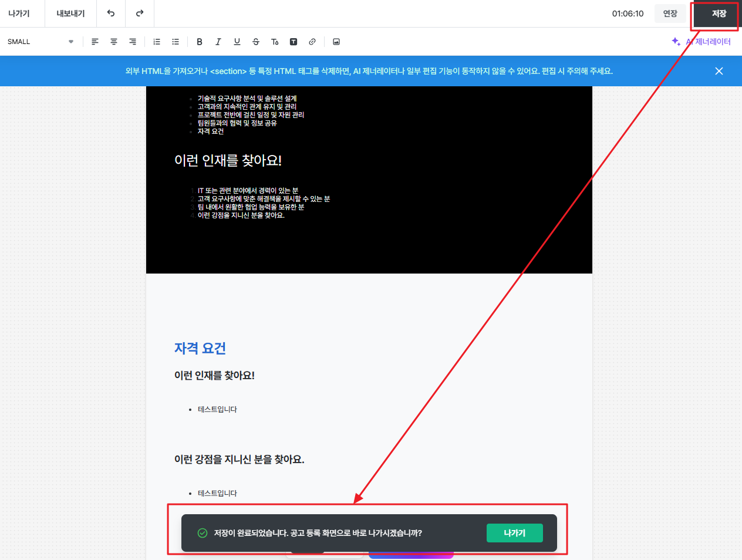Center align the text
Screen dimensions: 742x560
point(114,42)
